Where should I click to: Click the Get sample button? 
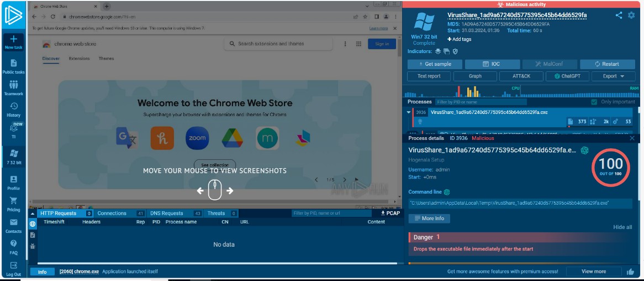tap(435, 64)
